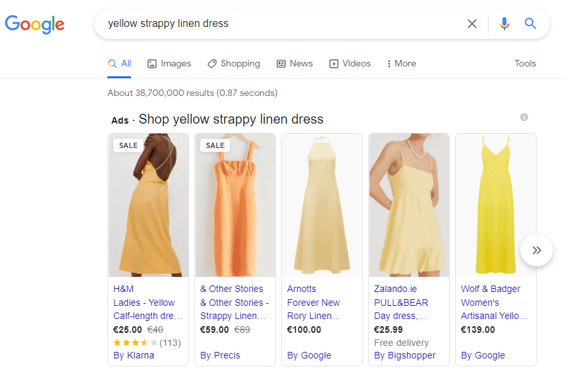Image resolution: width=567 pixels, height=392 pixels.
Task: Open search Tools
Action: point(525,64)
